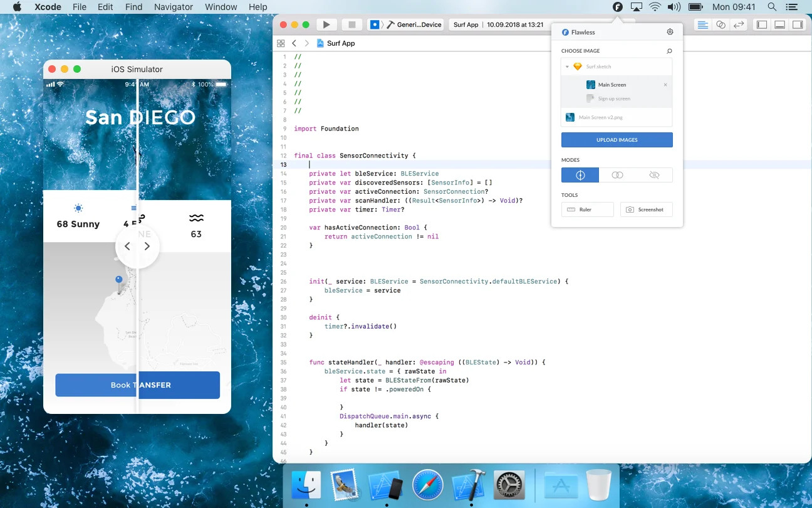Tap the blue map pin in simulator
The height and width of the screenshot is (508, 812).
119,283
